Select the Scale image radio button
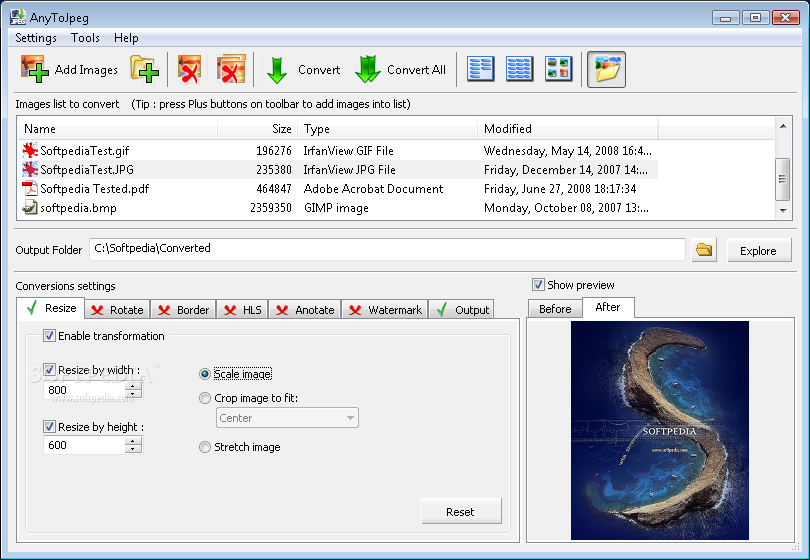 tap(205, 374)
